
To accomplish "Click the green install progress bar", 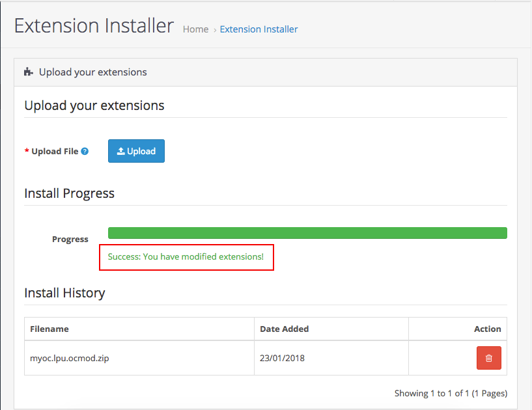I will (307, 233).
